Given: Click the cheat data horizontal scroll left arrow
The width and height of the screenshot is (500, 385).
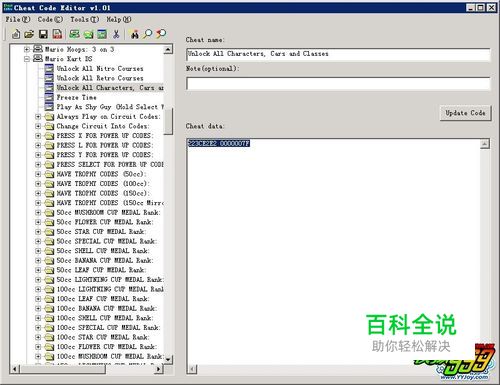Looking at the screenshot, I should (192, 369).
